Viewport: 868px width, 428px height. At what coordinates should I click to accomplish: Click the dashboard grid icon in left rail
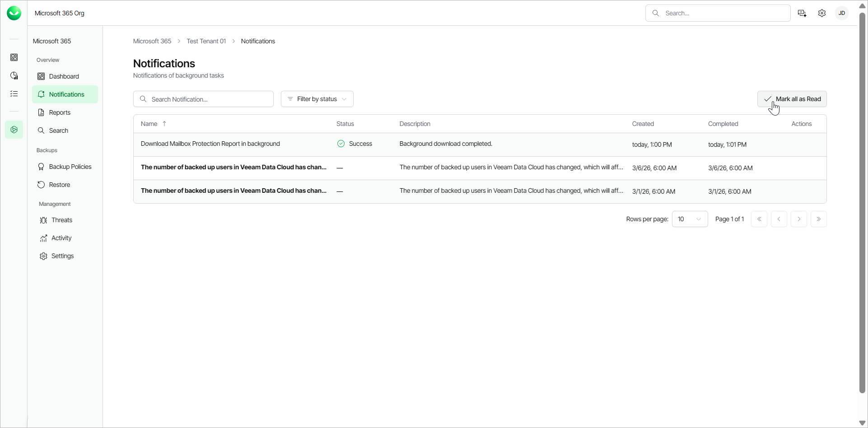(x=14, y=57)
